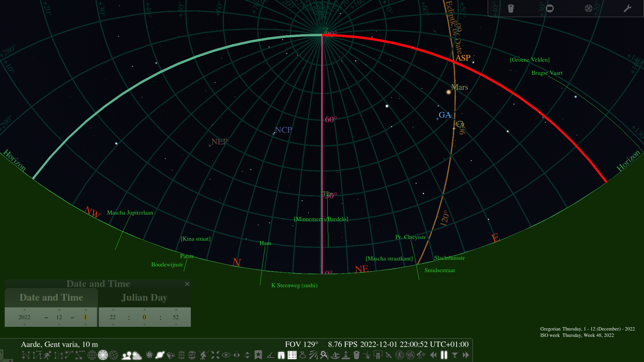Speed up time with the fast-forward button

[466, 355]
